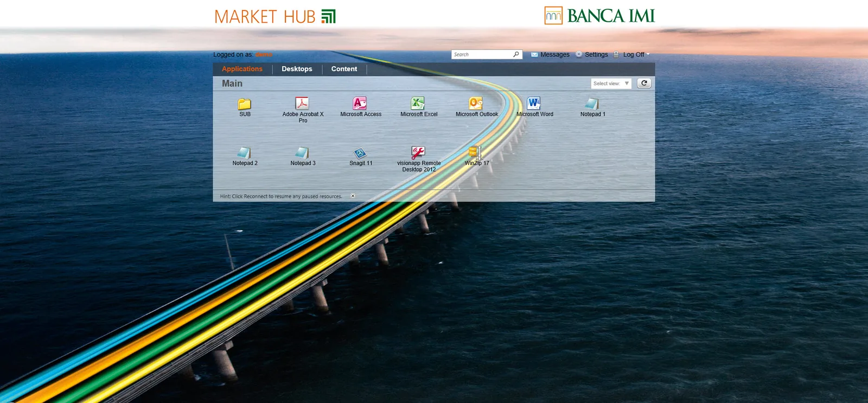
Task: Start the Notepad 3 application
Action: click(x=302, y=153)
